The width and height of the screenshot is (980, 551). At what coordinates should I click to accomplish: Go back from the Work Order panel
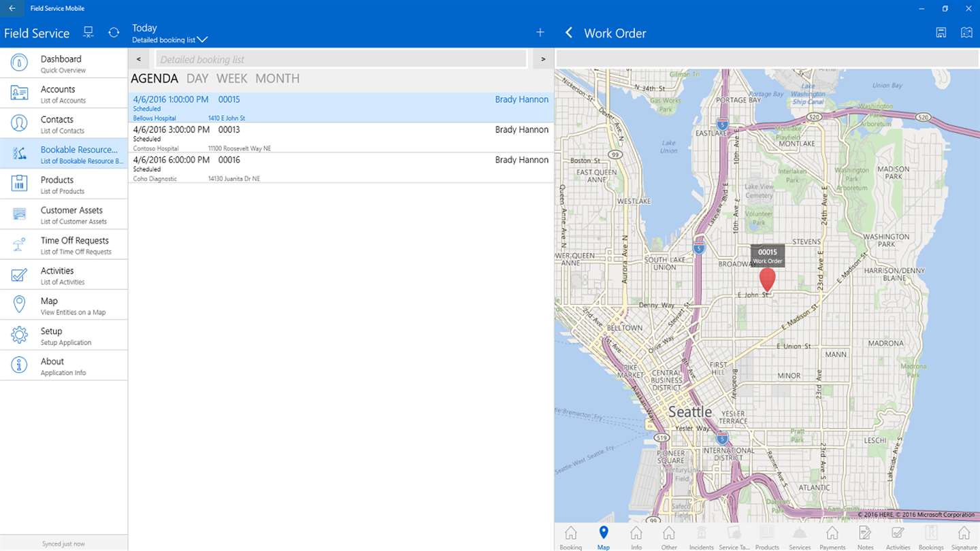pyautogui.click(x=569, y=33)
